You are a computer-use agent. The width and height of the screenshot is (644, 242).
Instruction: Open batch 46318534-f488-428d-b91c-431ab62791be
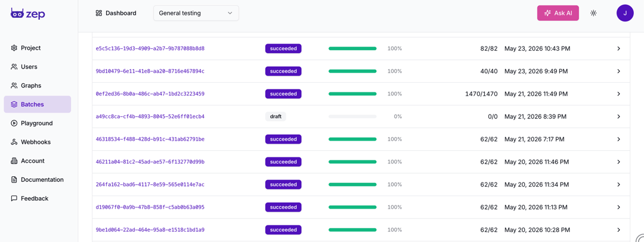coord(150,139)
